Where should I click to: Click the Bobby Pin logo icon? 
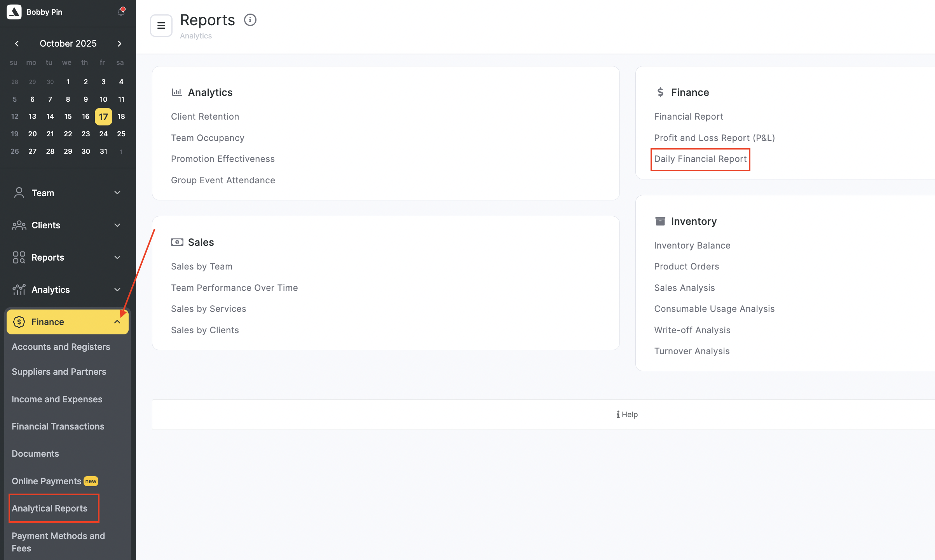(x=14, y=12)
